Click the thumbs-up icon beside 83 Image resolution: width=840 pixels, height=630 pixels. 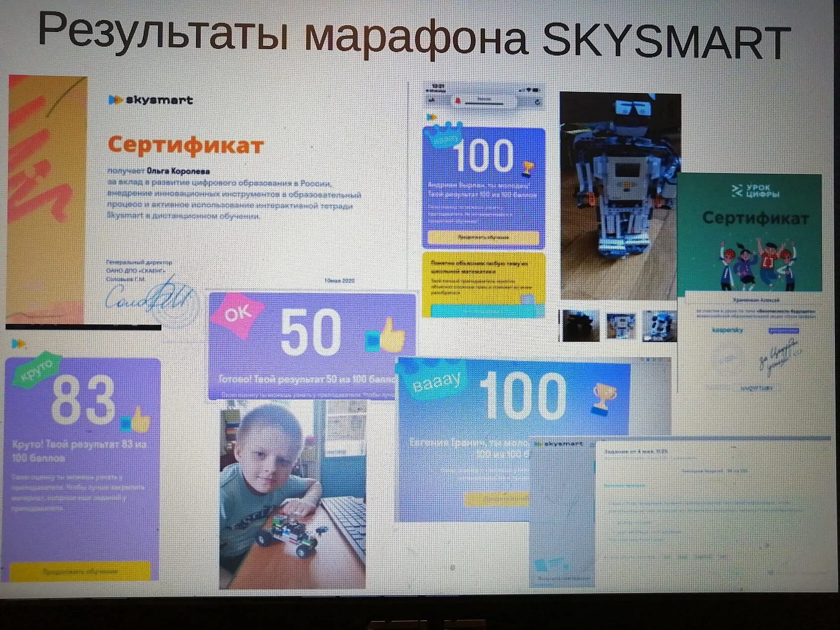pyautogui.click(x=135, y=420)
